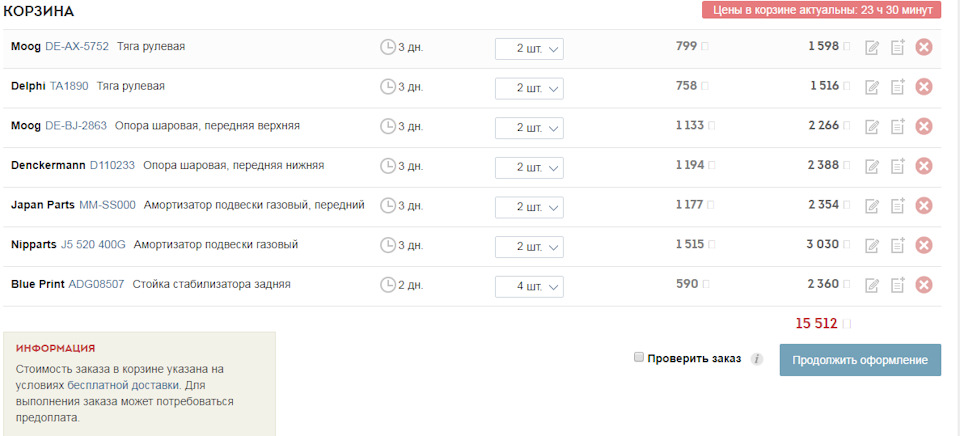Edit the Japan Parts MM-SS000 row

coord(872,206)
